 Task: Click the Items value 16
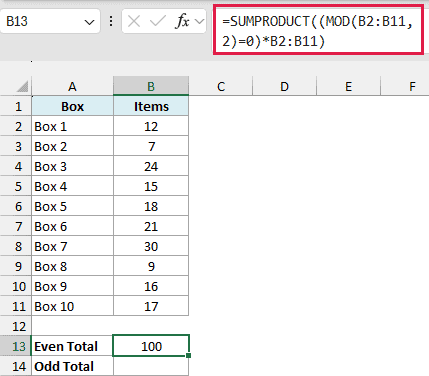151,287
